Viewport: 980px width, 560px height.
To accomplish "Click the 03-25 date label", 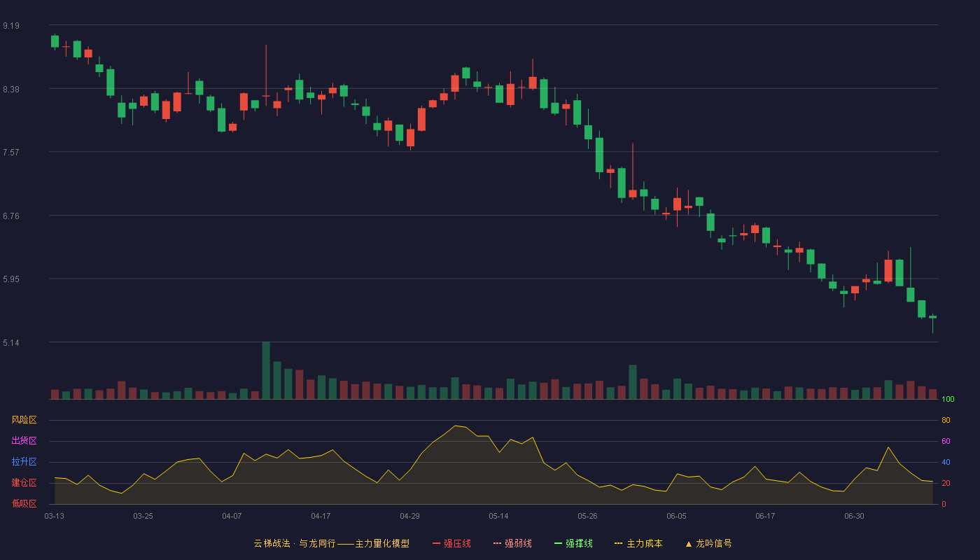I will (x=143, y=516).
